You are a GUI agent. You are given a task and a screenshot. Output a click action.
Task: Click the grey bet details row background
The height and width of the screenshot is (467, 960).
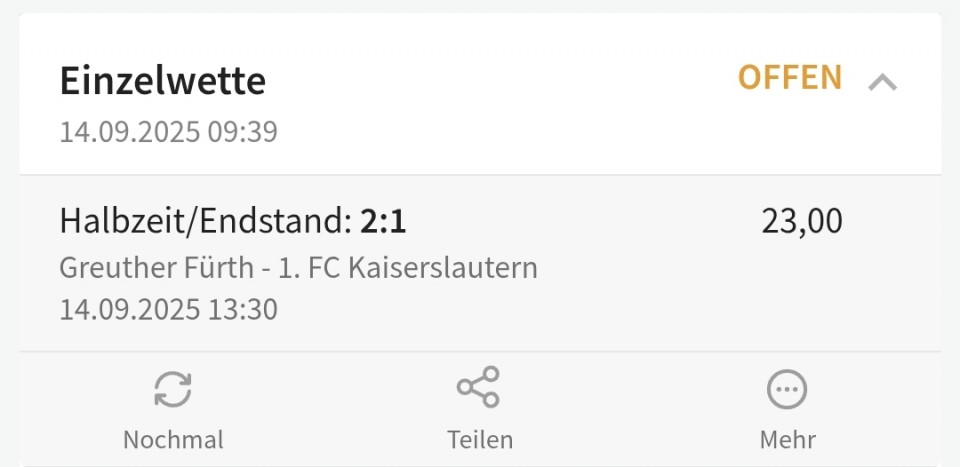point(480,263)
